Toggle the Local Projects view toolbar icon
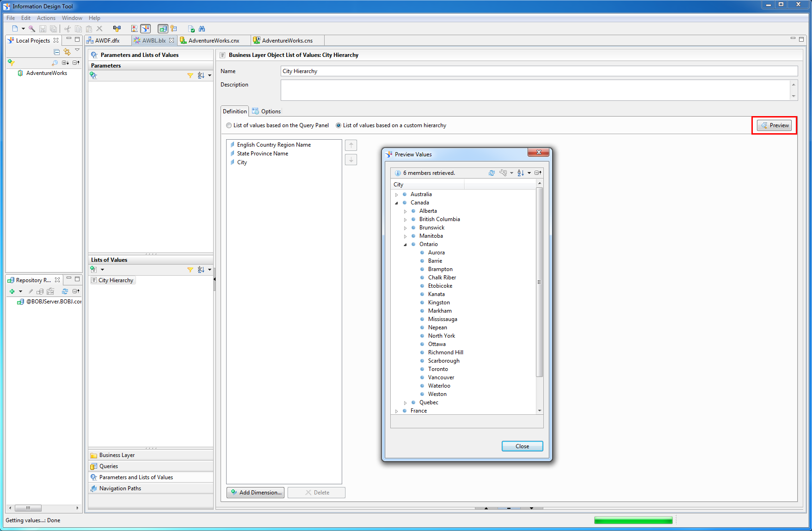The height and width of the screenshot is (531, 812). [x=145, y=29]
